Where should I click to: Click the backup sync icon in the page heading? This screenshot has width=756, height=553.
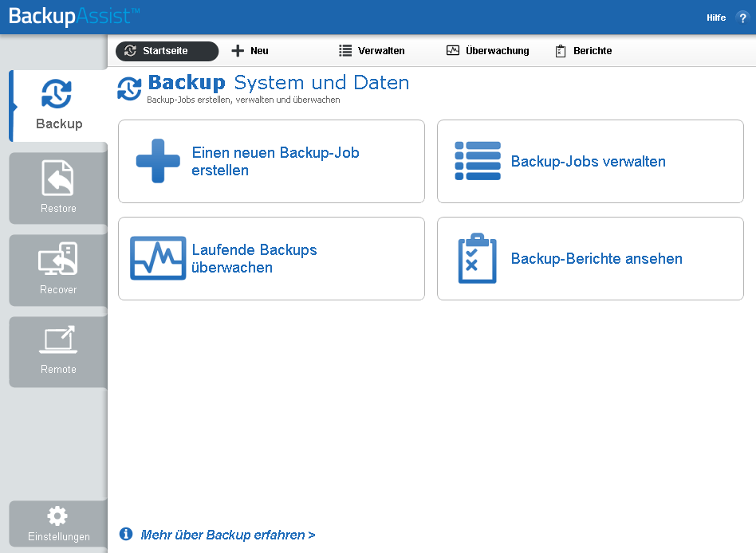point(129,88)
